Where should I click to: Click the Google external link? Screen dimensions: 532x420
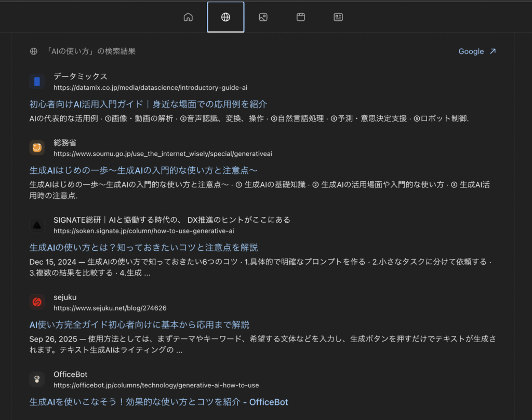click(x=471, y=51)
